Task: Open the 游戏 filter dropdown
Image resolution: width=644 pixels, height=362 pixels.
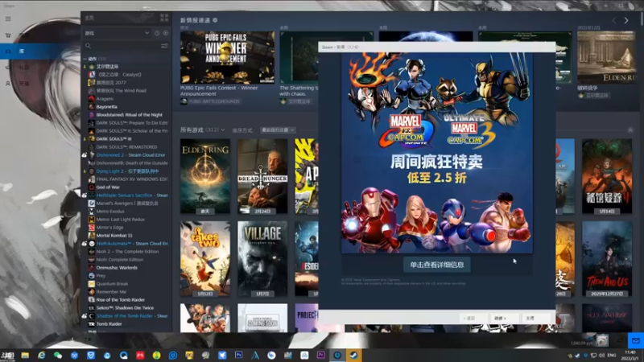Action: pyautogui.click(x=117, y=33)
